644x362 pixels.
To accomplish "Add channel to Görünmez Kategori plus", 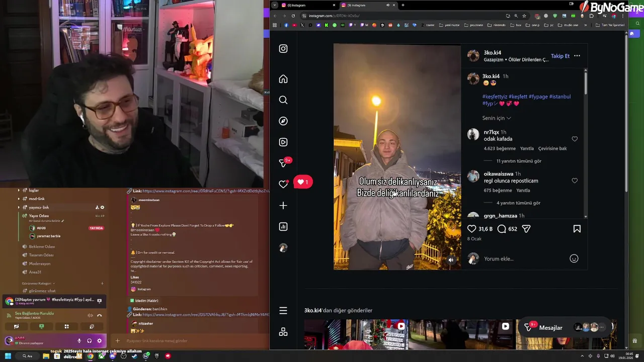I will tap(102, 283).
